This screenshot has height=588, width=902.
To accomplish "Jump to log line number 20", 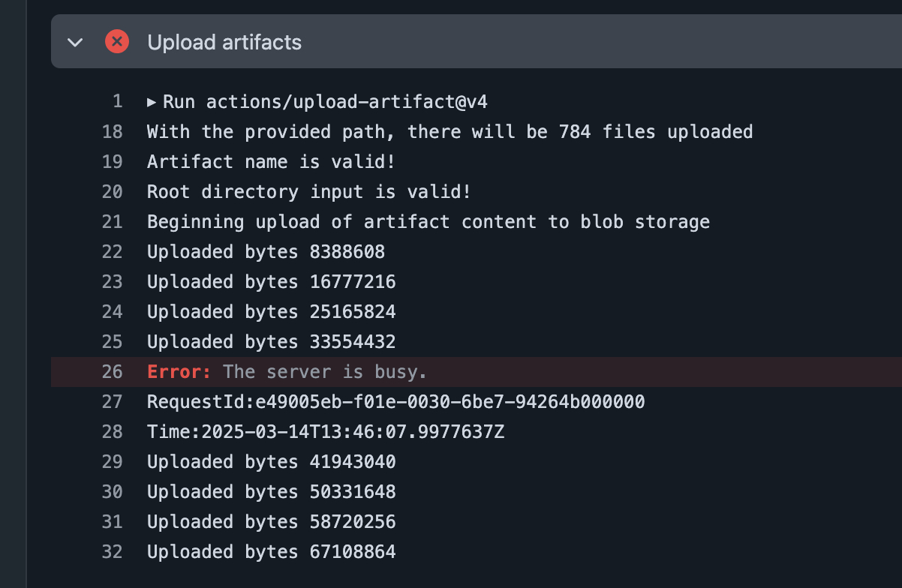I will coord(112,192).
